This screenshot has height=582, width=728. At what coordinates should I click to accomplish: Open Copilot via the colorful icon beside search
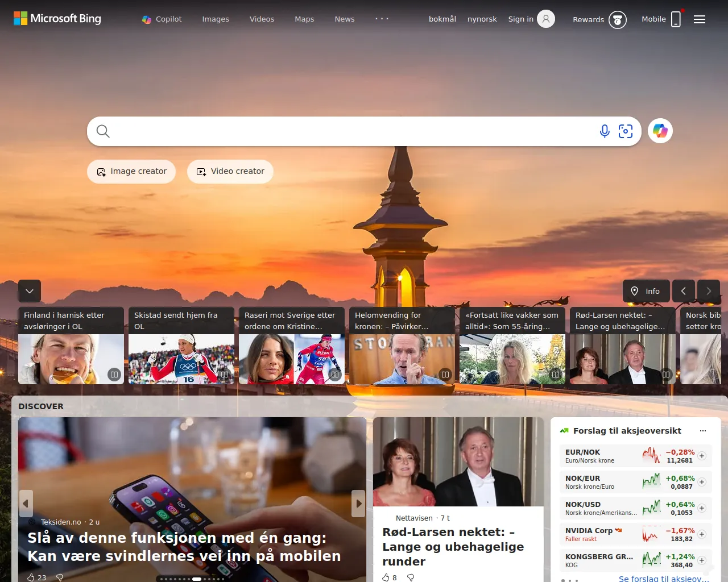[x=660, y=131]
